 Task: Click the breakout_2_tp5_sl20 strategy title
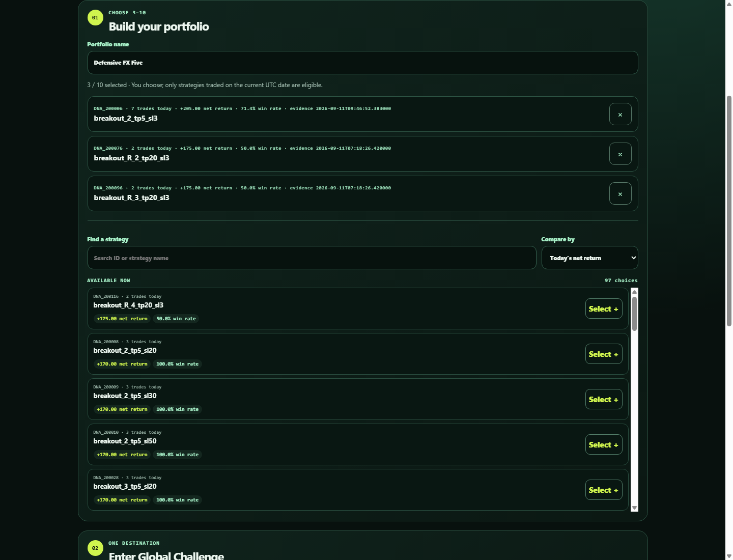click(125, 350)
